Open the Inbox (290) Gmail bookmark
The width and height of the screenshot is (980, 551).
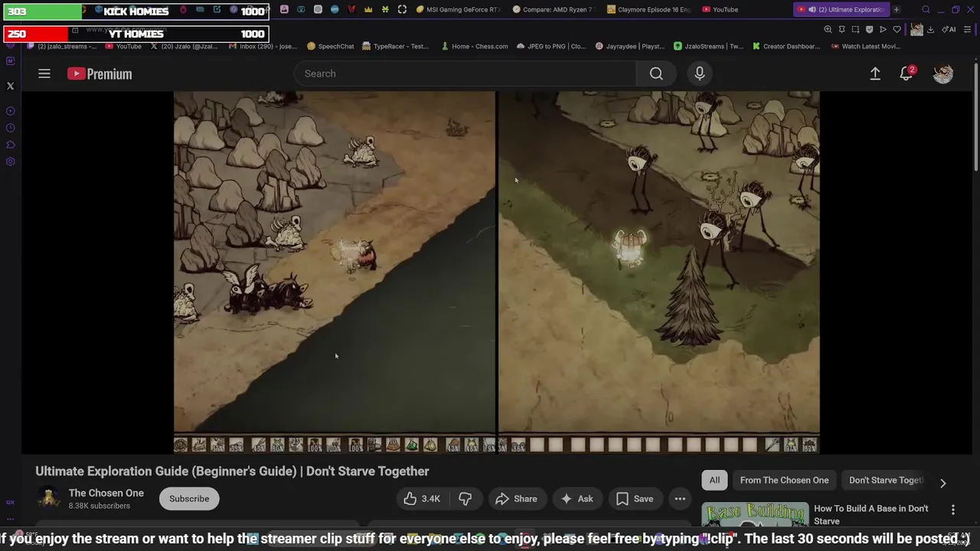coord(262,46)
